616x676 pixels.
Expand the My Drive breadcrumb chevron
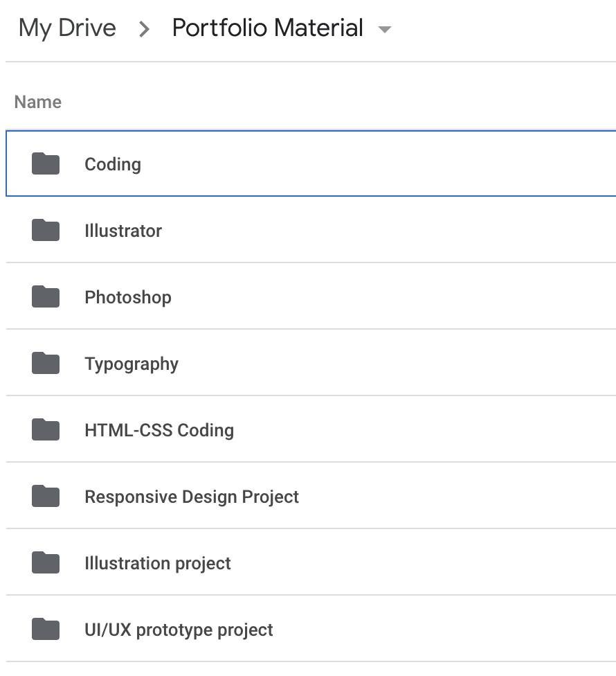144,29
